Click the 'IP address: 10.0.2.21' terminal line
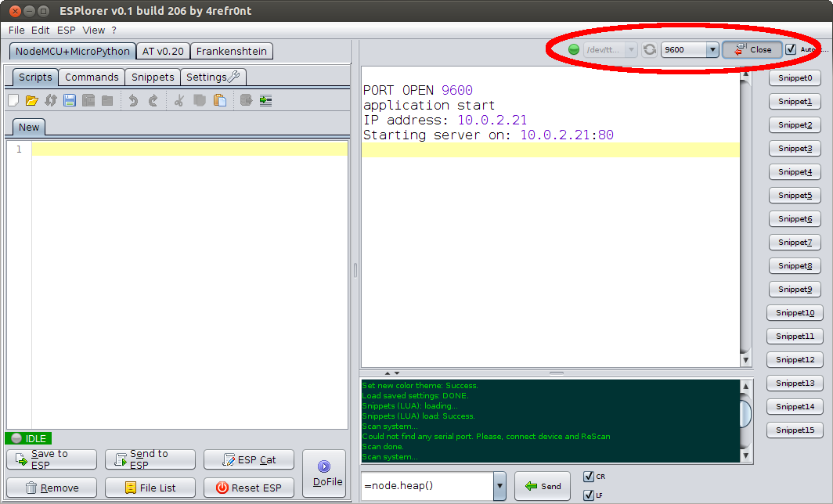The image size is (833, 504). point(445,120)
